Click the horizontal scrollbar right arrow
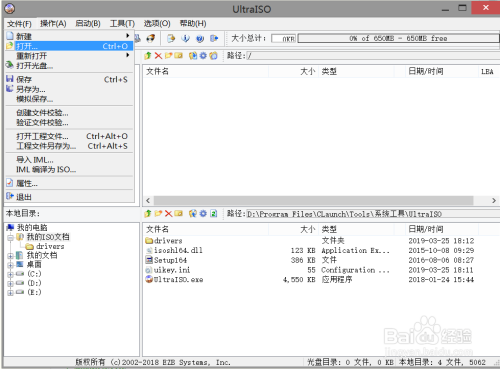500x369 pixels. [x=494, y=200]
